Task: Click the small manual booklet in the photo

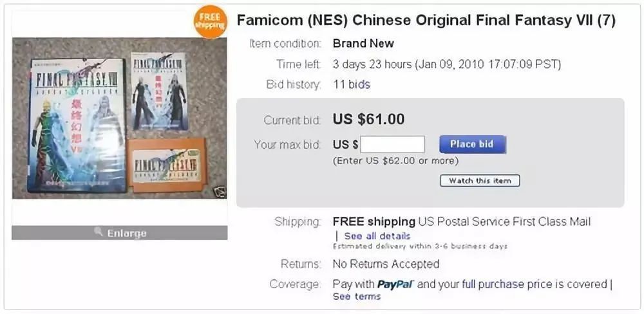Action: [158, 91]
